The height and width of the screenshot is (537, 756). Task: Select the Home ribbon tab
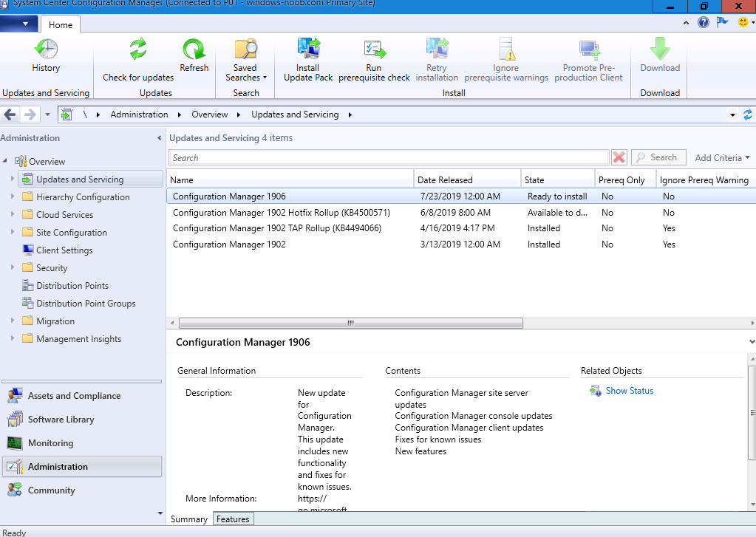[x=61, y=24]
